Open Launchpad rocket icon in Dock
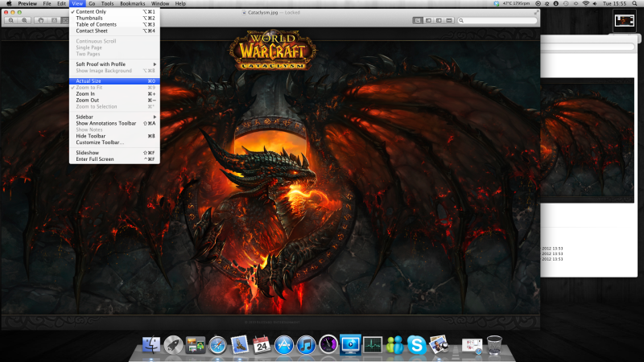 (x=173, y=344)
